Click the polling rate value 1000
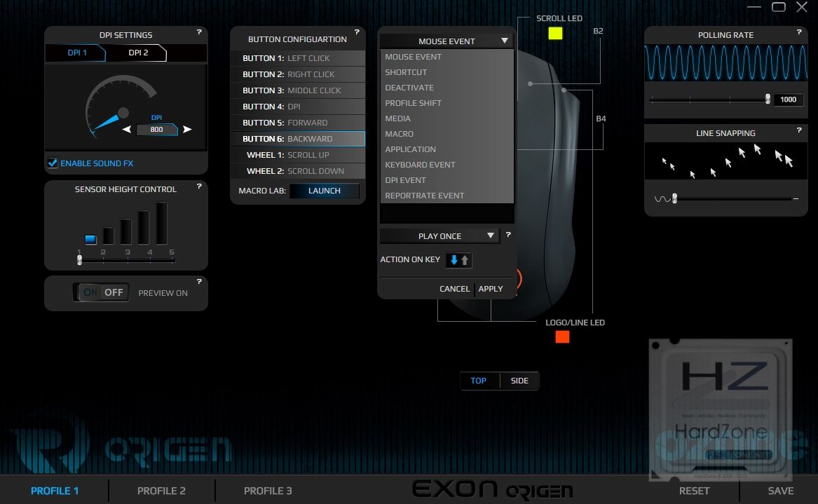 tap(788, 99)
